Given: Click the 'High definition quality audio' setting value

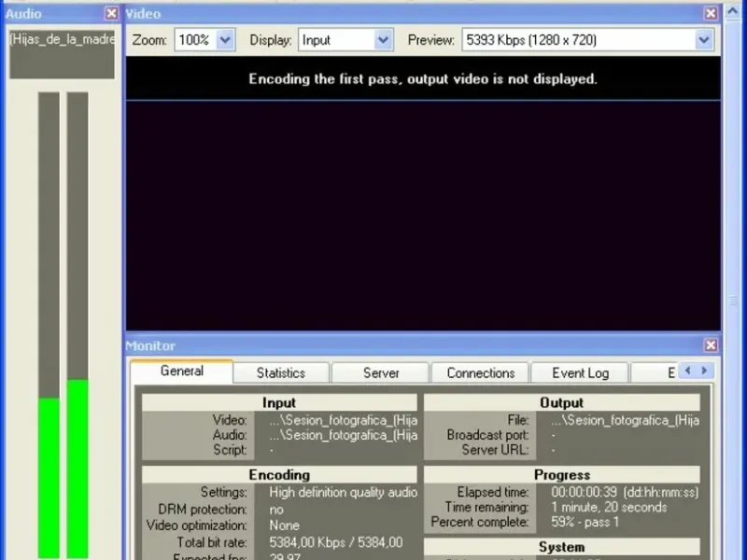Looking at the screenshot, I should click(343, 492).
